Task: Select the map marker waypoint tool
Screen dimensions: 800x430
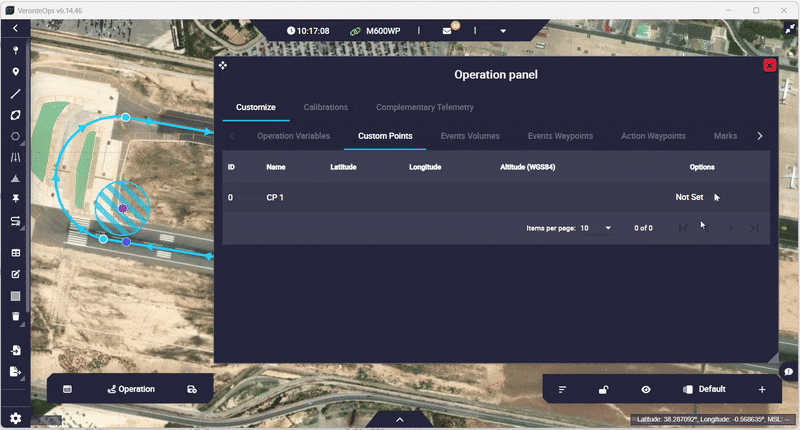Action: [x=15, y=72]
